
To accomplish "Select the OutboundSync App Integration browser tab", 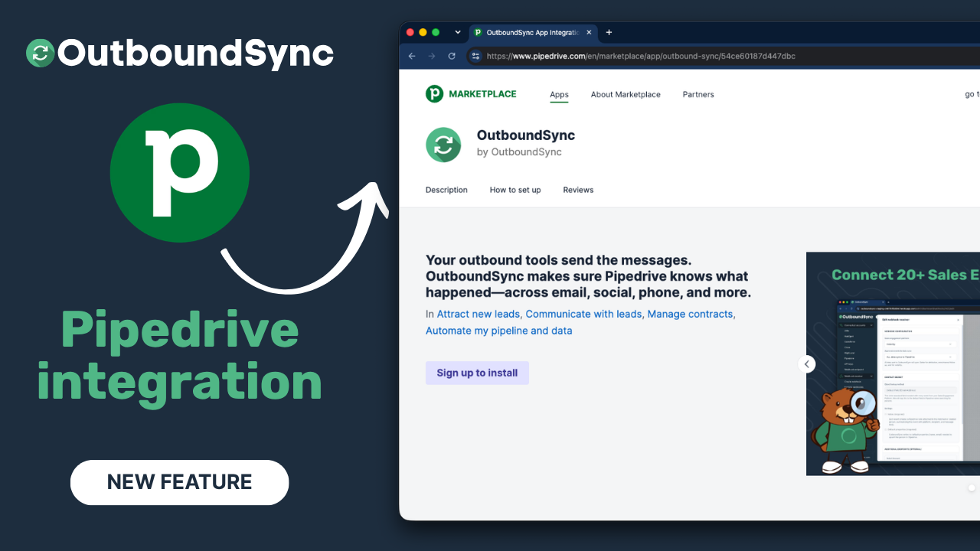I will coord(533,32).
